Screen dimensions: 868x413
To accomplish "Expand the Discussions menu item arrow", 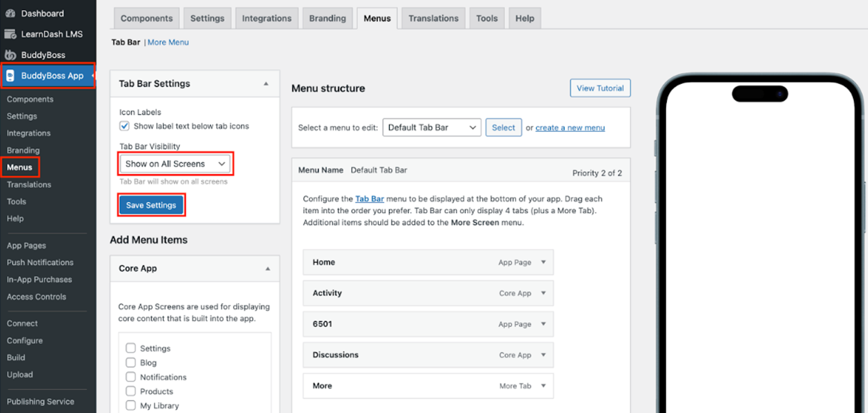I will pos(543,355).
